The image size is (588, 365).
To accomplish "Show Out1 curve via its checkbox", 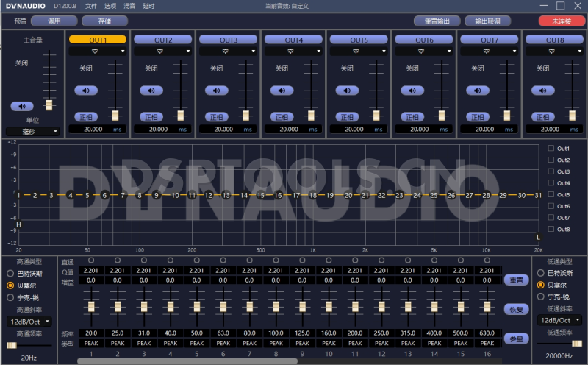I will pos(551,149).
